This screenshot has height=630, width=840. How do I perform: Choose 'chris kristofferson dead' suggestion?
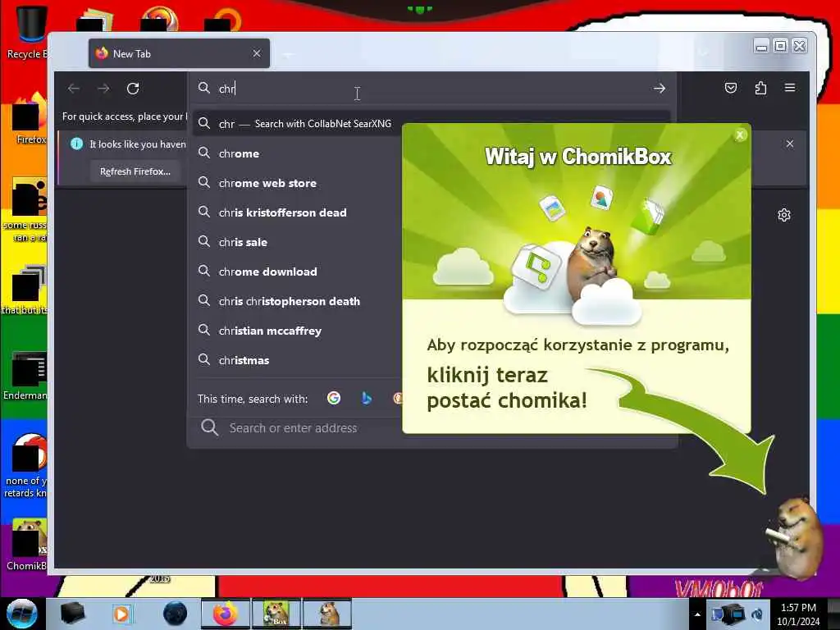(x=298, y=212)
